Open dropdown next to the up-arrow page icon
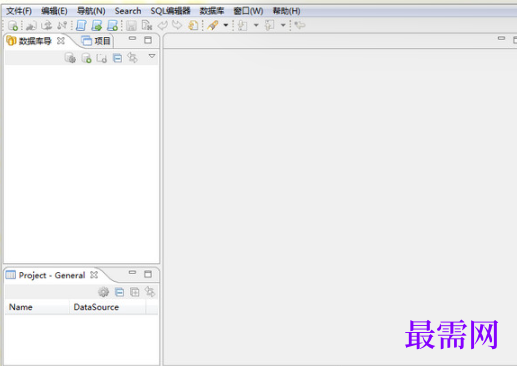Image resolution: width=517 pixels, height=366 pixels. (283, 25)
